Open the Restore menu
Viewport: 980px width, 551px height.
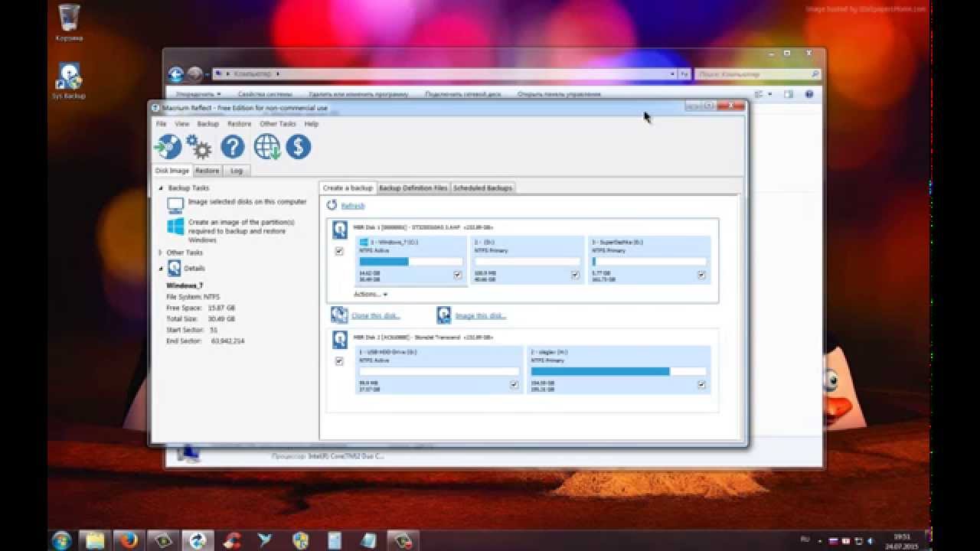[239, 124]
